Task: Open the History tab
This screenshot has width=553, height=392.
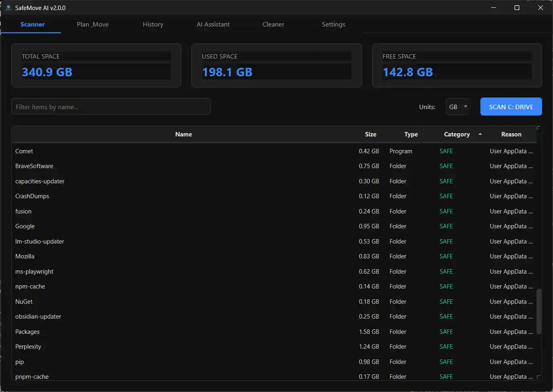Action: coord(153,24)
